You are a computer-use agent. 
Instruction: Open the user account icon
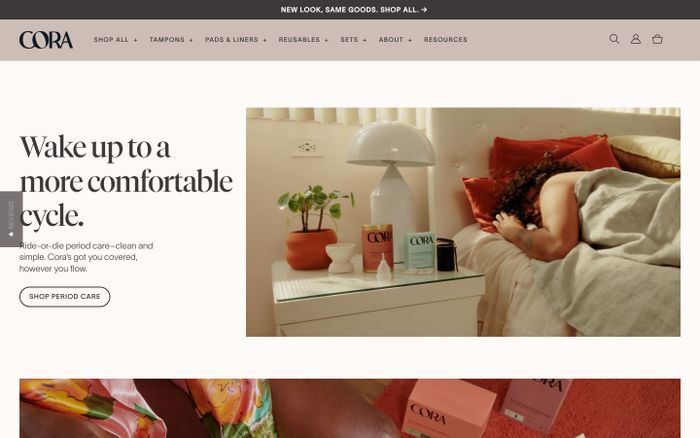pos(636,39)
